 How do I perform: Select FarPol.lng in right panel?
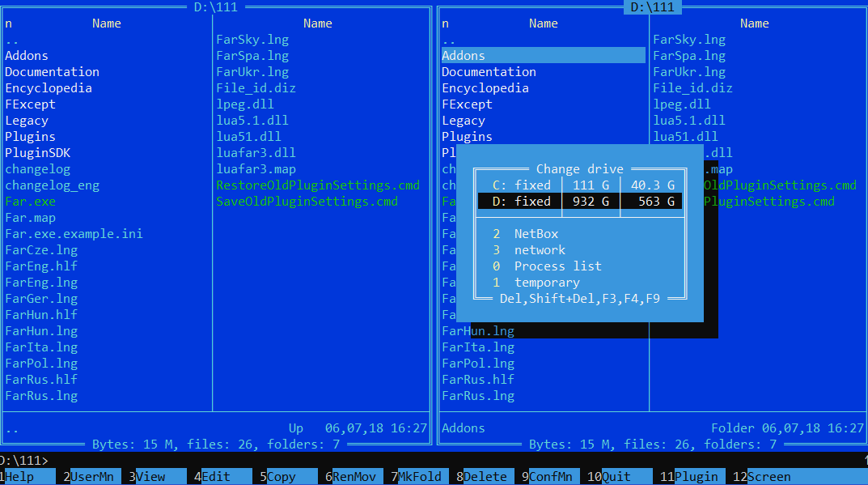click(x=478, y=364)
